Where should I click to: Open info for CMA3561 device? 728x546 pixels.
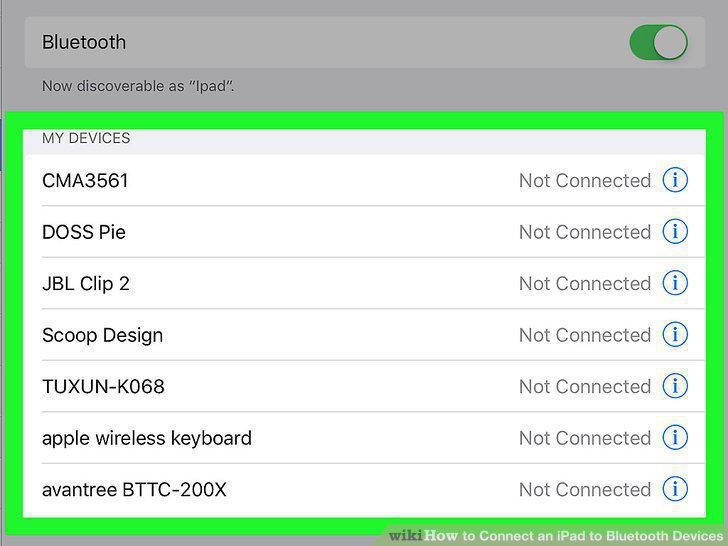[x=675, y=180]
